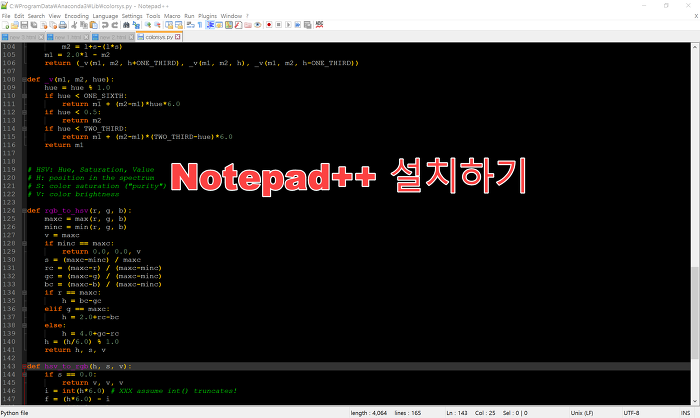This screenshot has height=418, width=700.
Task: Toggle show all characters pilcrow icon
Action: [200, 25]
